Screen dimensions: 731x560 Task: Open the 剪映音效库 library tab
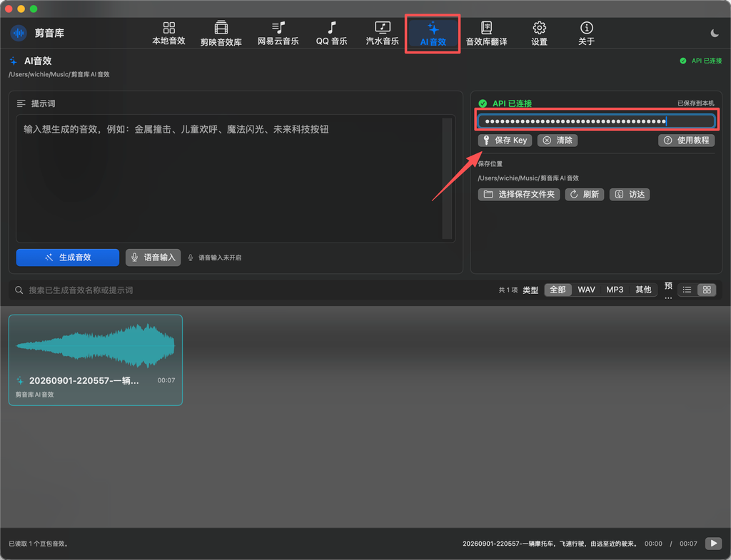221,33
